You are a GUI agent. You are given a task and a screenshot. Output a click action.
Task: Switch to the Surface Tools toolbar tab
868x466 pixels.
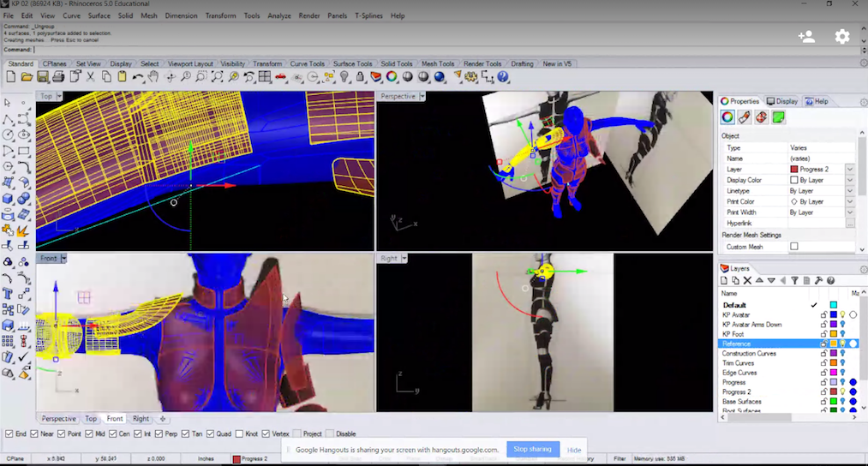coord(353,63)
